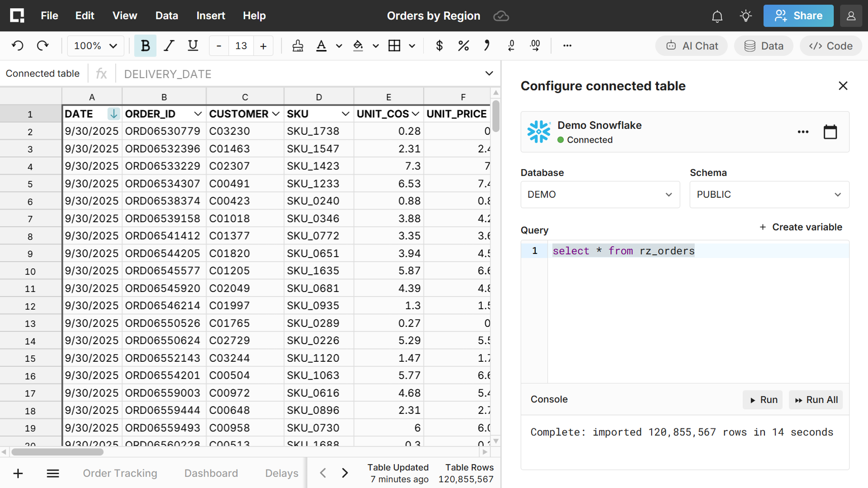Viewport: 868px width, 488px height.
Task: Apply percent number format
Action: pyautogui.click(x=463, y=46)
